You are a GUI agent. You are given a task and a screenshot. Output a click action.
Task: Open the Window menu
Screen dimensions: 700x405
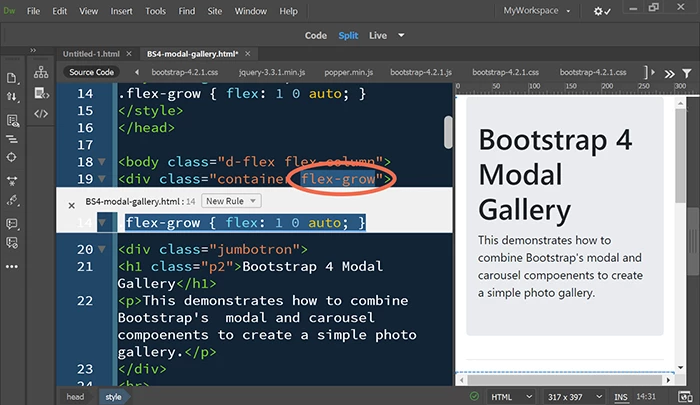(x=250, y=11)
